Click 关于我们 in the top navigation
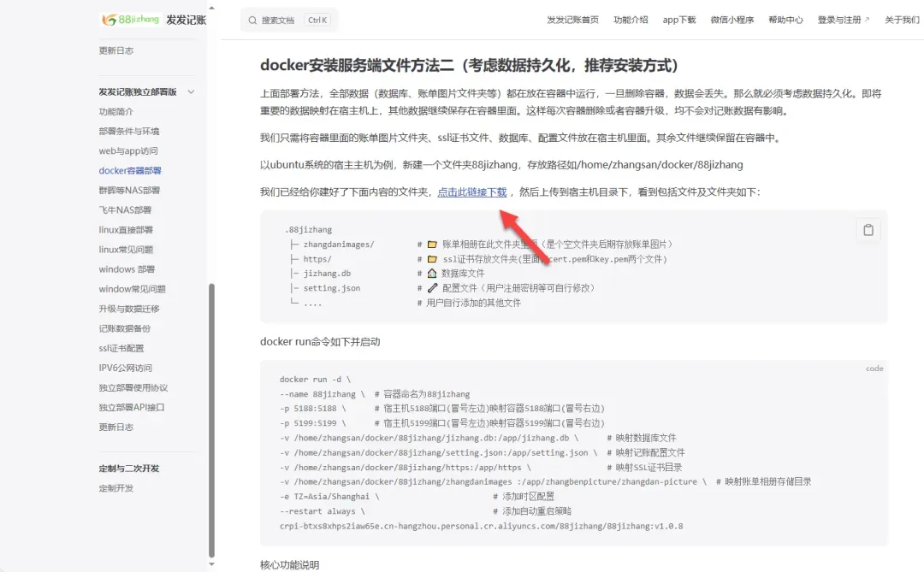The image size is (924, 572). (903, 20)
